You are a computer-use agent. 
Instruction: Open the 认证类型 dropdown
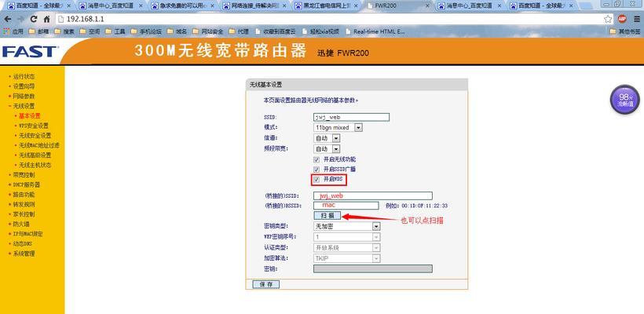click(346, 247)
